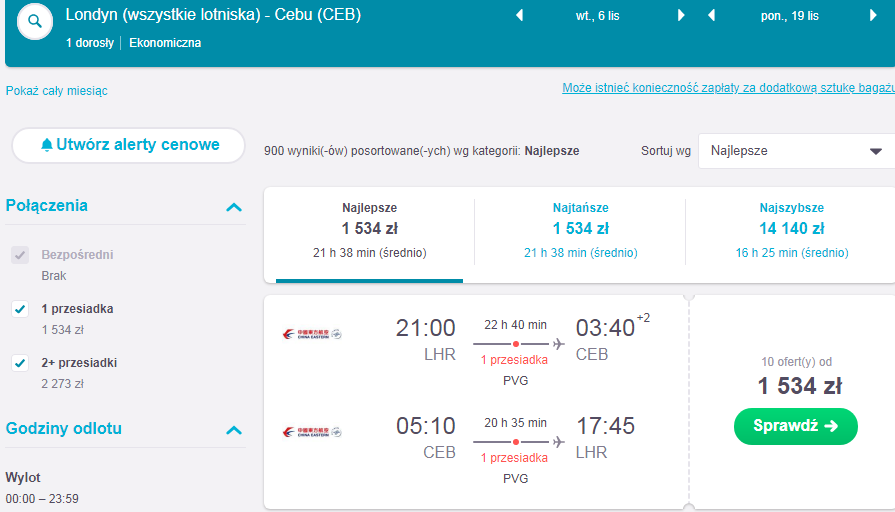Open the Sortuj wg Najlepsze dropdown
Image resolution: width=895 pixels, height=512 pixels.
(796, 151)
